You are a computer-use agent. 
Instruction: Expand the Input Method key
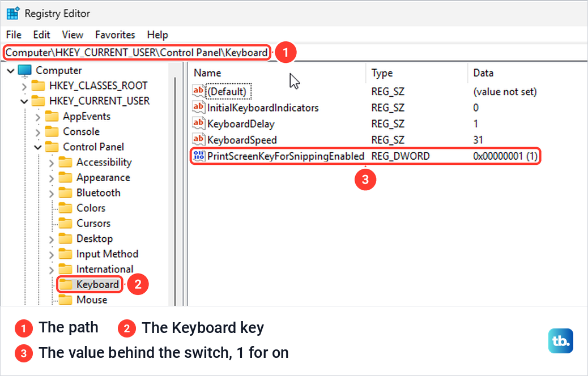coord(52,255)
